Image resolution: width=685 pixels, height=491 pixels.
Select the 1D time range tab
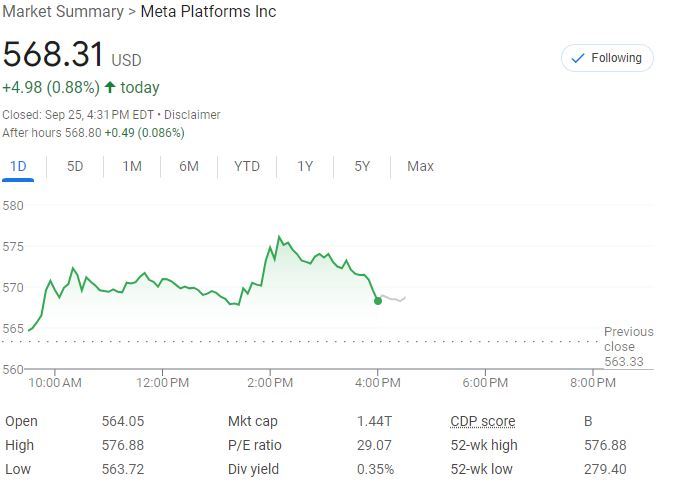tap(18, 166)
